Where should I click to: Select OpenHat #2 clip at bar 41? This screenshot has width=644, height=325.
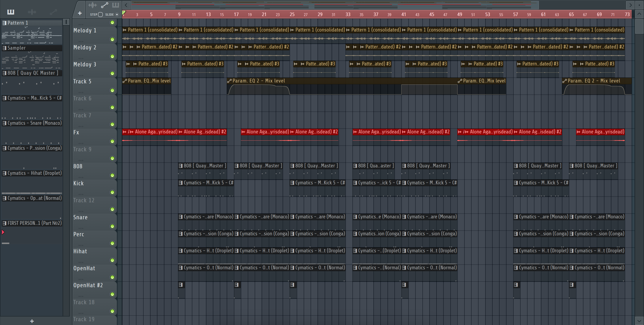coord(405,290)
